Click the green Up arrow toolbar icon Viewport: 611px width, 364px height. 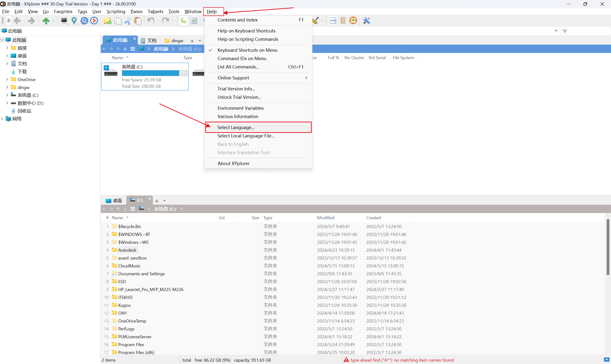pyautogui.click(x=46, y=21)
